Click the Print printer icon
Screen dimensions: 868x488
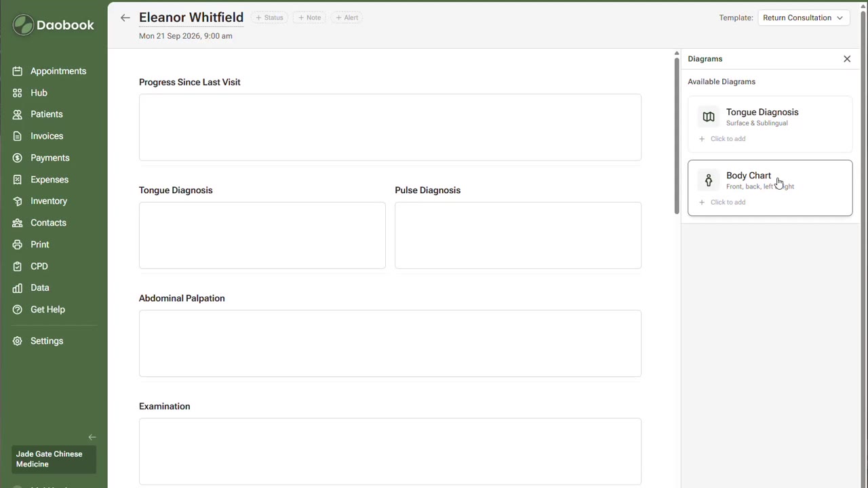18,245
